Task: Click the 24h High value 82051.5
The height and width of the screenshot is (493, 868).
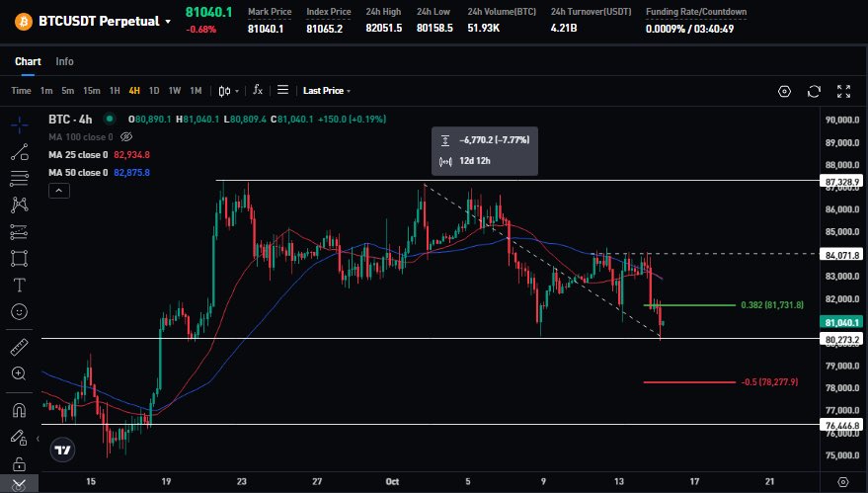Action: (x=383, y=29)
